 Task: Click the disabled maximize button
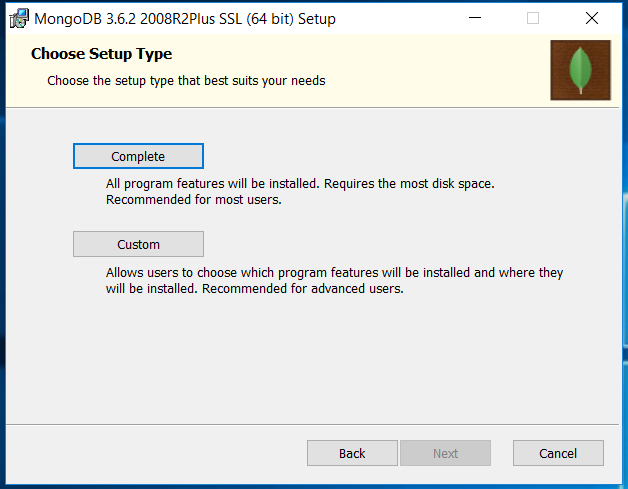click(532, 18)
